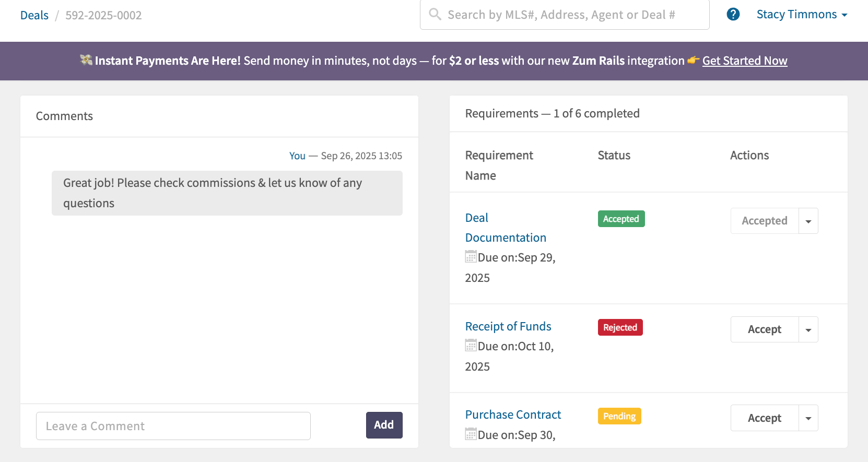The image size is (868, 462).
Task: Expand action dropdown for Deal Documentation
Action: (808, 221)
